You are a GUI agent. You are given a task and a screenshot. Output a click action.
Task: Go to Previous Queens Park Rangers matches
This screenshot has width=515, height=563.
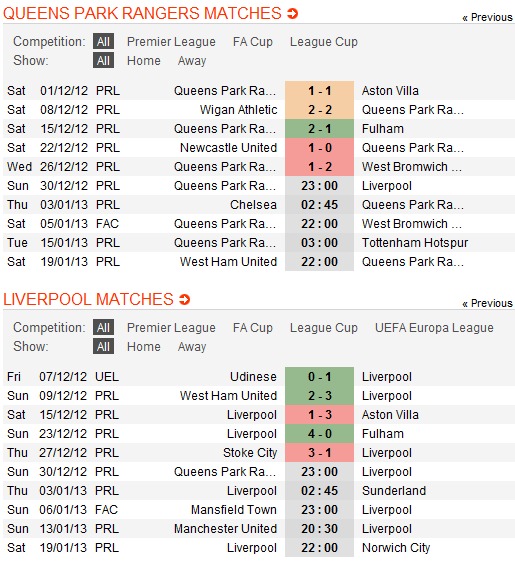click(x=487, y=17)
